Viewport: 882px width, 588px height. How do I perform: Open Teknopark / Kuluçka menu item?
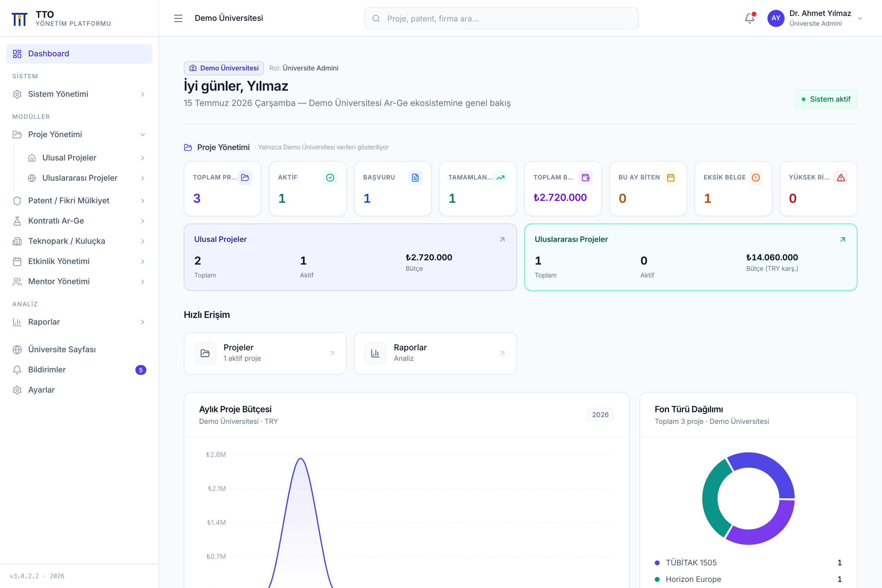[79, 241]
